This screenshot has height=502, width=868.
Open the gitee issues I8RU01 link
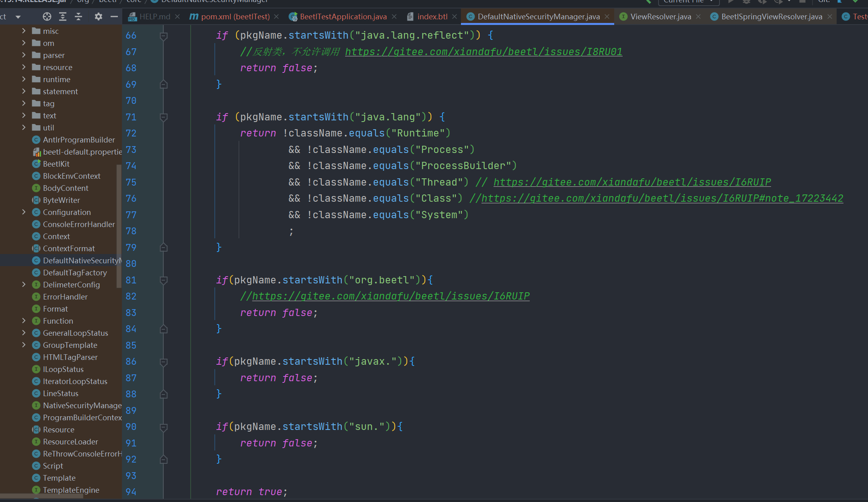coord(483,52)
